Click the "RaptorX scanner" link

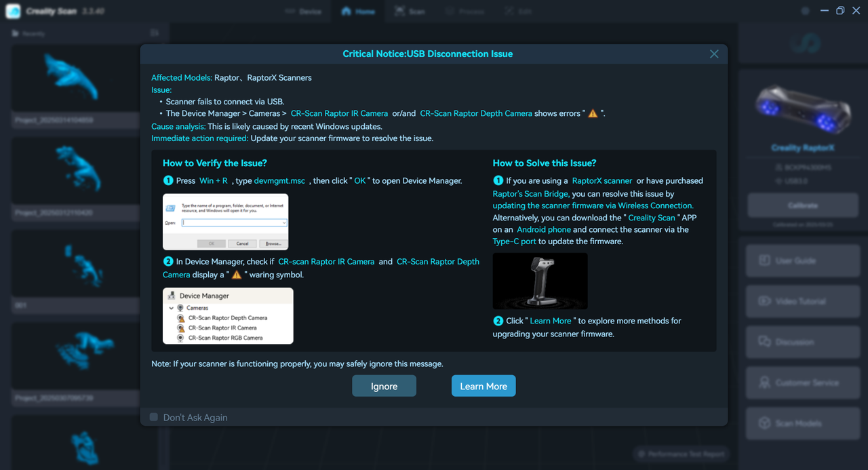(x=602, y=181)
